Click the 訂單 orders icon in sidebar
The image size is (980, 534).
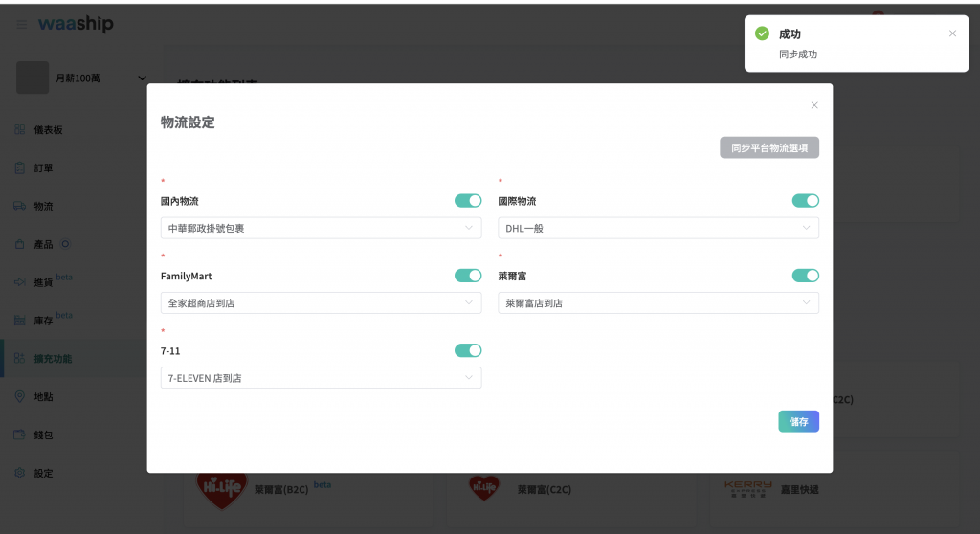(19, 167)
